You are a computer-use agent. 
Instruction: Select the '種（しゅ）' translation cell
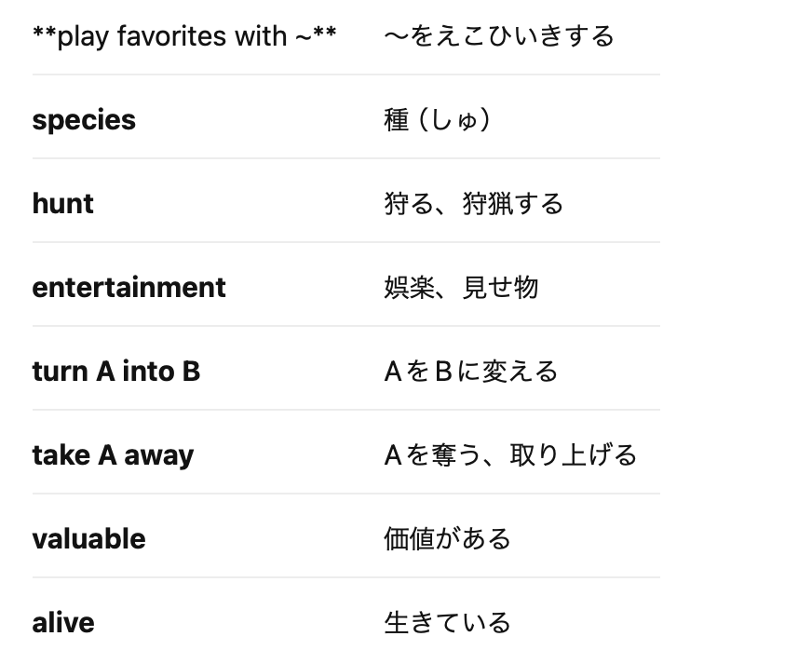click(438, 119)
